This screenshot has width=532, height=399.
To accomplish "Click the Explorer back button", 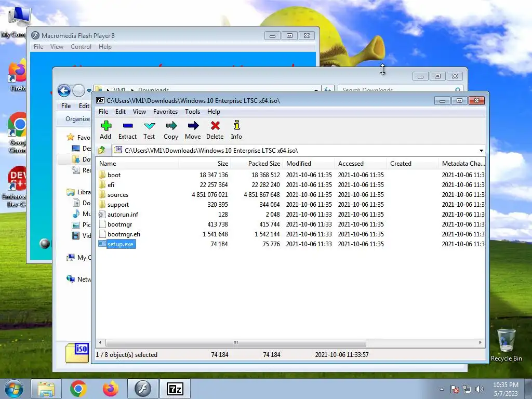I will [x=64, y=90].
